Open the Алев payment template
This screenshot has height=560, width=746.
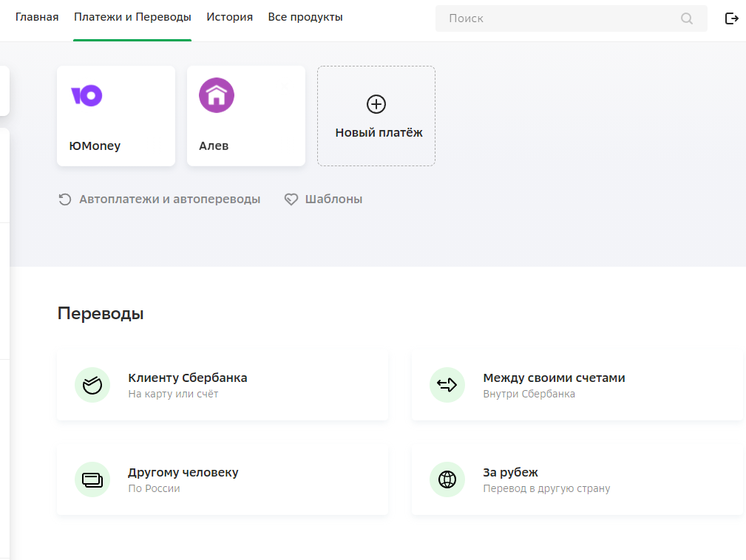(246, 116)
